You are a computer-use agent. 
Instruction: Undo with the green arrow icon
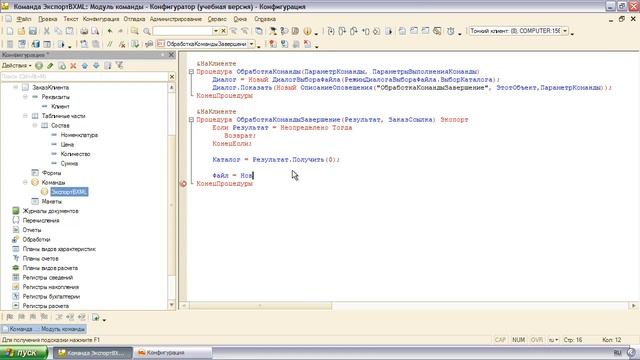pyautogui.click(x=109, y=31)
